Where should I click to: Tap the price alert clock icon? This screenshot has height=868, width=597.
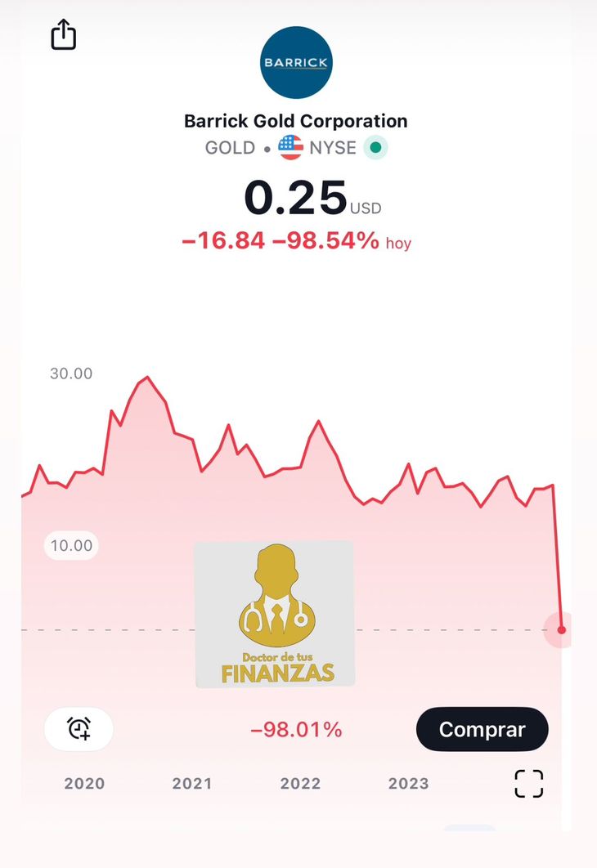pyautogui.click(x=79, y=728)
